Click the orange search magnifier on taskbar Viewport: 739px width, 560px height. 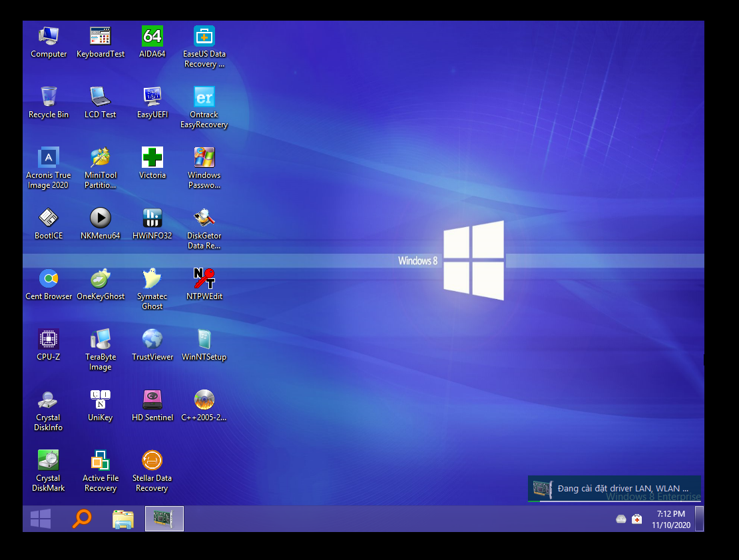(81, 519)
